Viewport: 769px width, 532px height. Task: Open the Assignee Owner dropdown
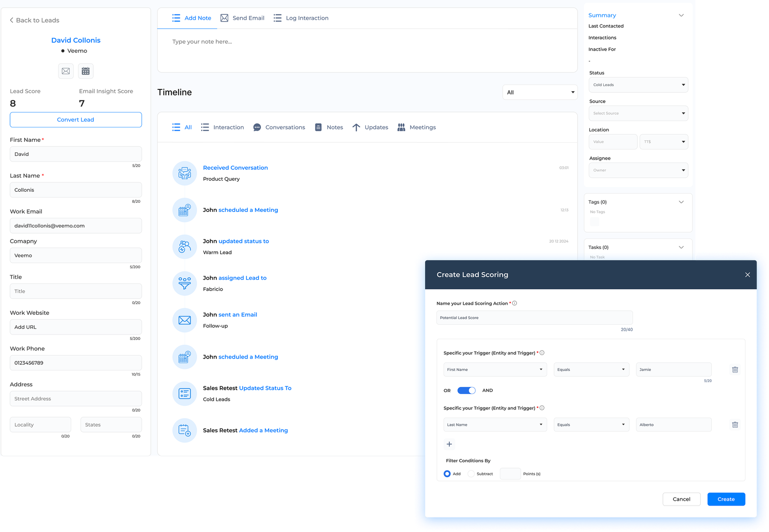[638, 170]
